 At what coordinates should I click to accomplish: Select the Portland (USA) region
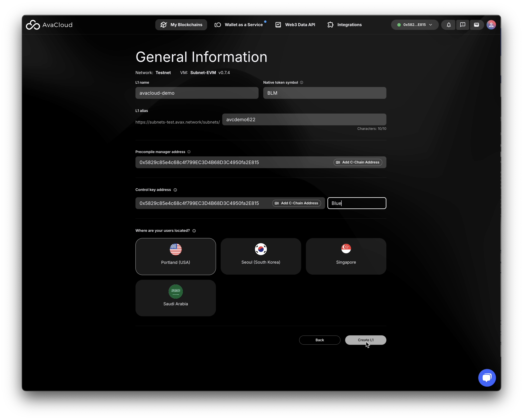[x=175, y=257]
